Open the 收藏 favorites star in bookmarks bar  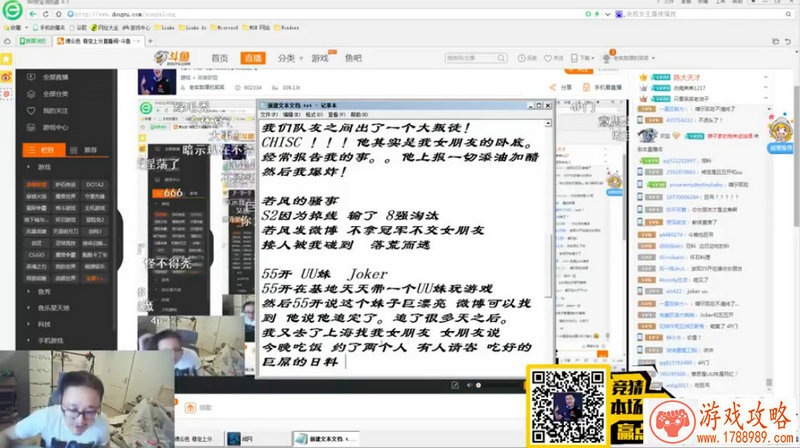[12, 28]
